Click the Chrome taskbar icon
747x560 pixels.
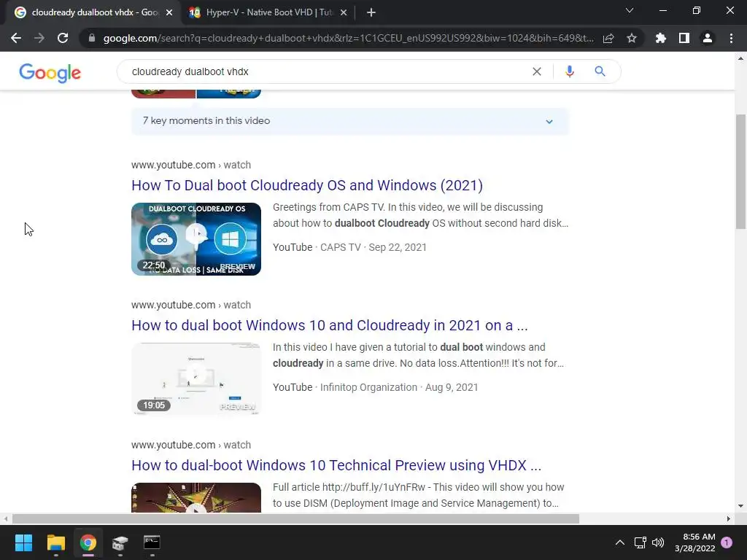(x=88, y=542)
